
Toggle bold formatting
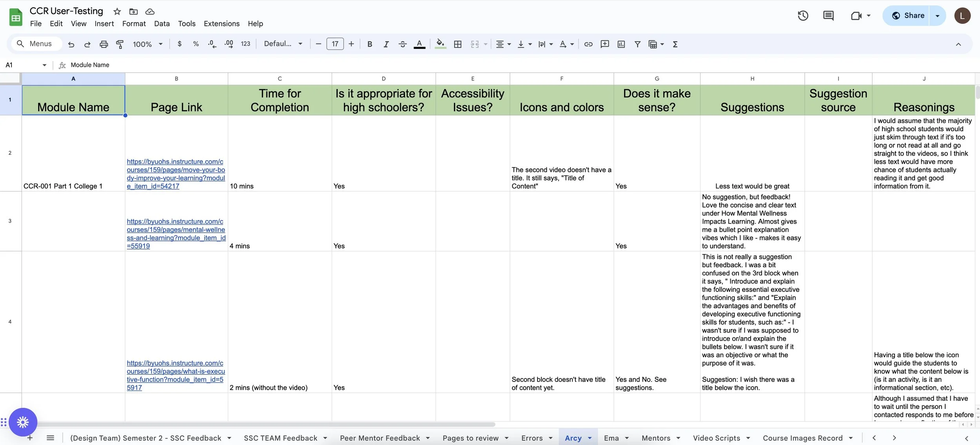tap(370, 44)
